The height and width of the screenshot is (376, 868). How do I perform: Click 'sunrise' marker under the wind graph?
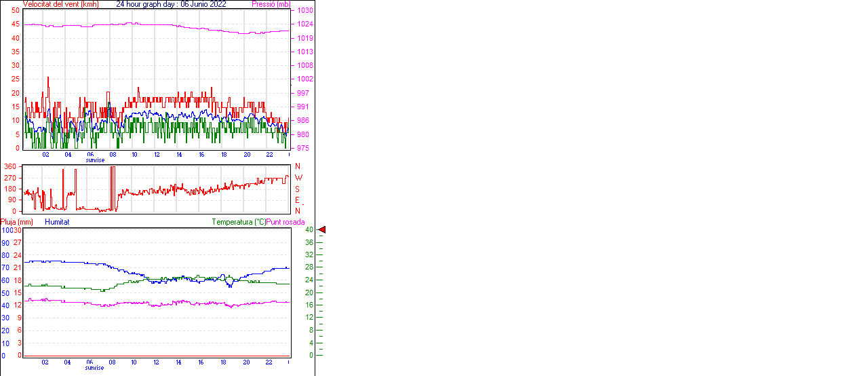(95, 160)
